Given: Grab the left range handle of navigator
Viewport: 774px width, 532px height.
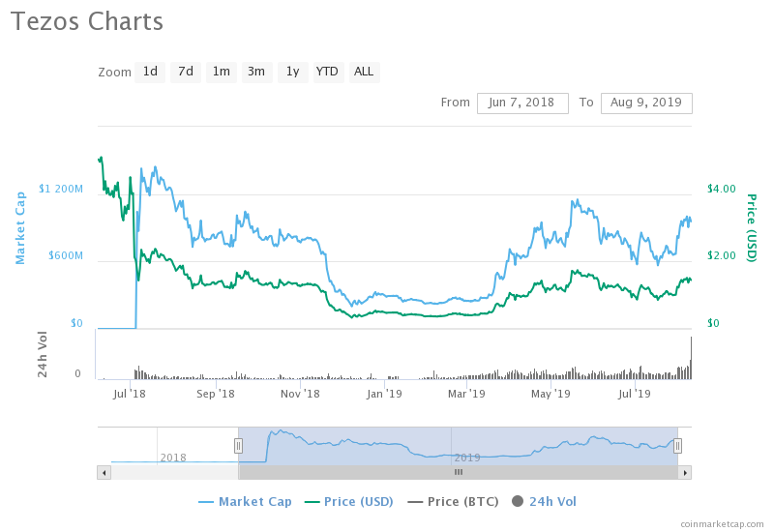Looking at the screenshot, I should 238,446.
